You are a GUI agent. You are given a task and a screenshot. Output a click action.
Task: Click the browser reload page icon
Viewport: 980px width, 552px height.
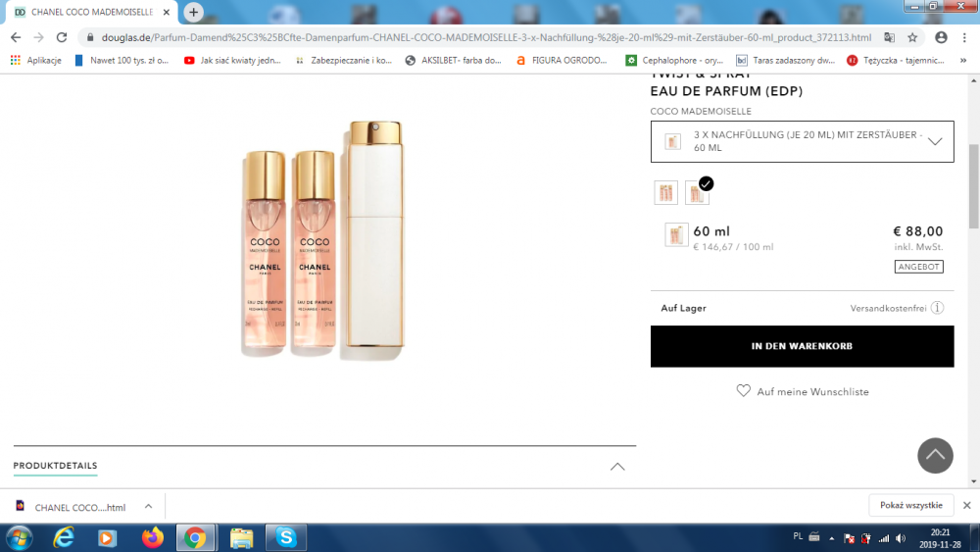(x=62, y=37)
